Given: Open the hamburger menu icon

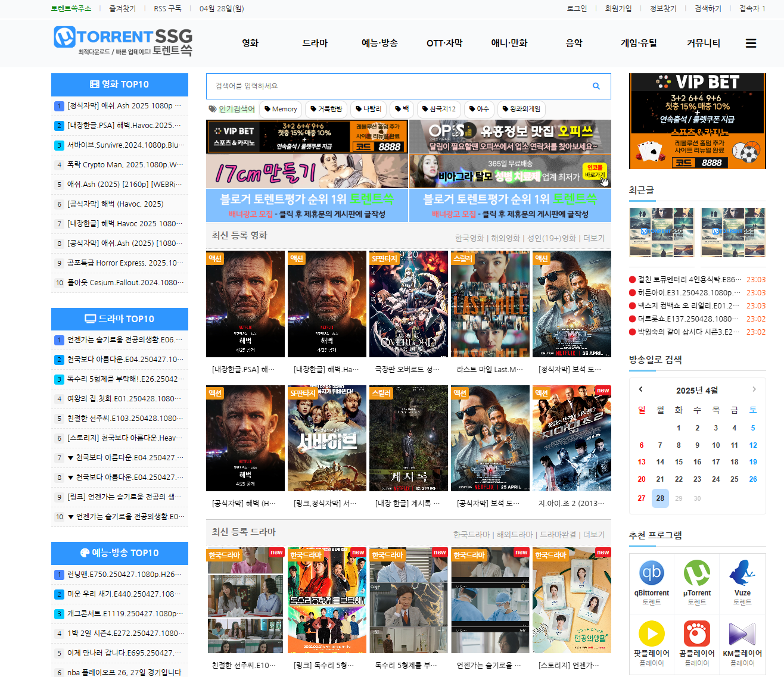Looking at the screenshot, I should click(x=751, y=43).
